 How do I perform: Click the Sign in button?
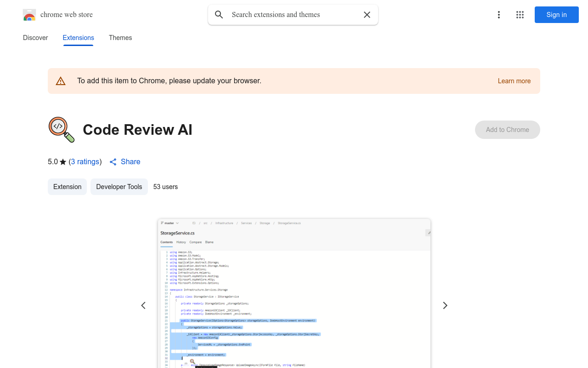click(557, 15)
